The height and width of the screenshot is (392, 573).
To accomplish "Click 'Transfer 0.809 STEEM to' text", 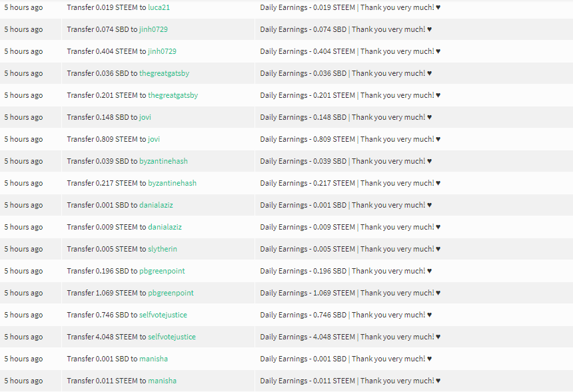I will [x=107, y=139].
